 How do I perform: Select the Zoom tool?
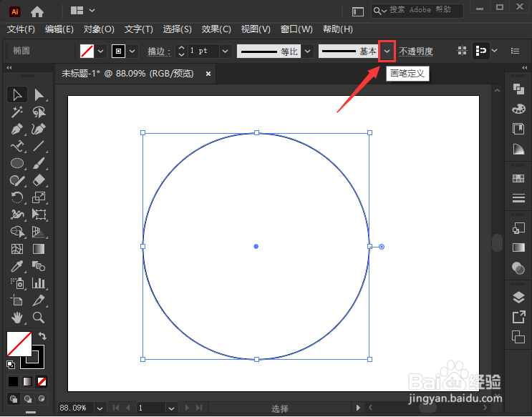coord(39,318)
